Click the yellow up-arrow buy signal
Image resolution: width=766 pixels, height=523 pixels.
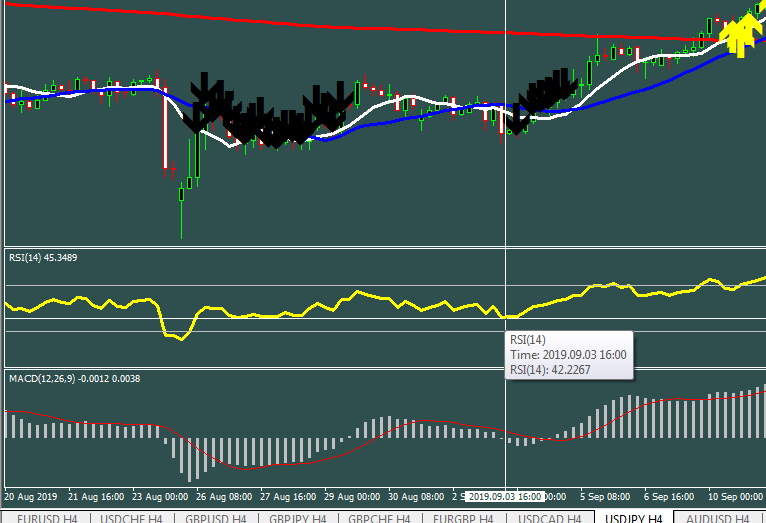[x=740, y=34]
